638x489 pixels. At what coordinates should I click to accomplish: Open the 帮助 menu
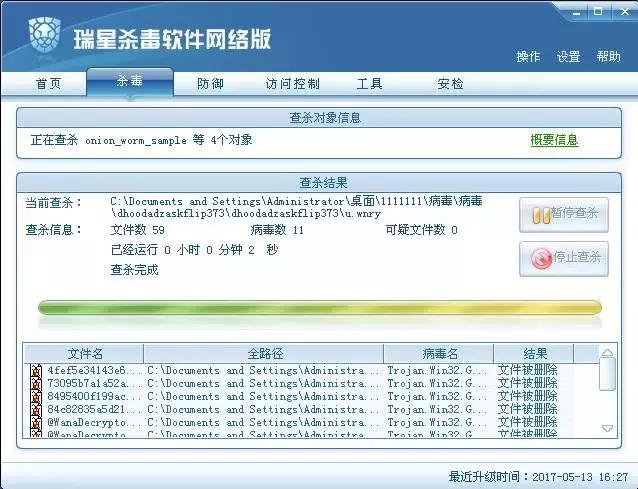pos(608,56)
